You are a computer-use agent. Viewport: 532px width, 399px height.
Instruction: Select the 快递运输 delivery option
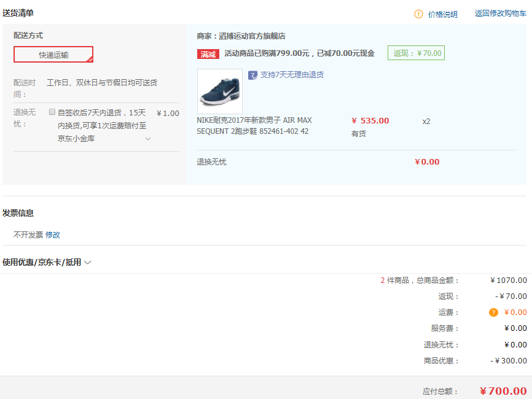coord(53,54)
